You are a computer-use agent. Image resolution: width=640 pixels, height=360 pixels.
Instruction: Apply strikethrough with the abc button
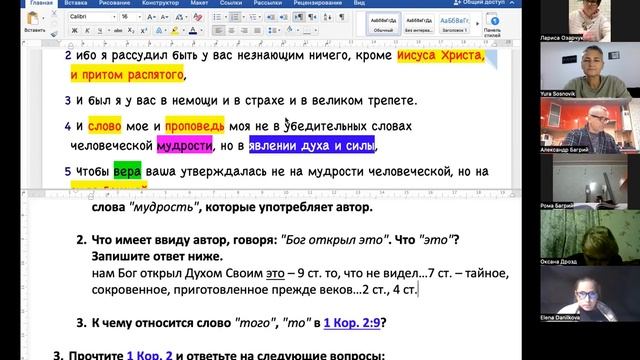pyautogui.click(x=118, y=31)
